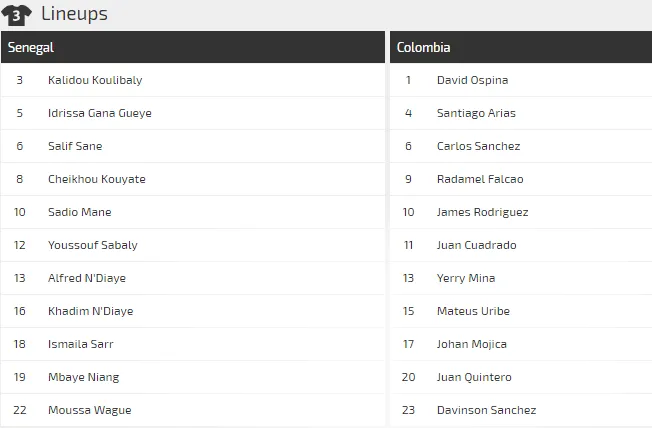This screenshot has width=652, height=428.
Task: Select Cheikhou Kouyate in Senegal lineup
Action: [96, 179]
